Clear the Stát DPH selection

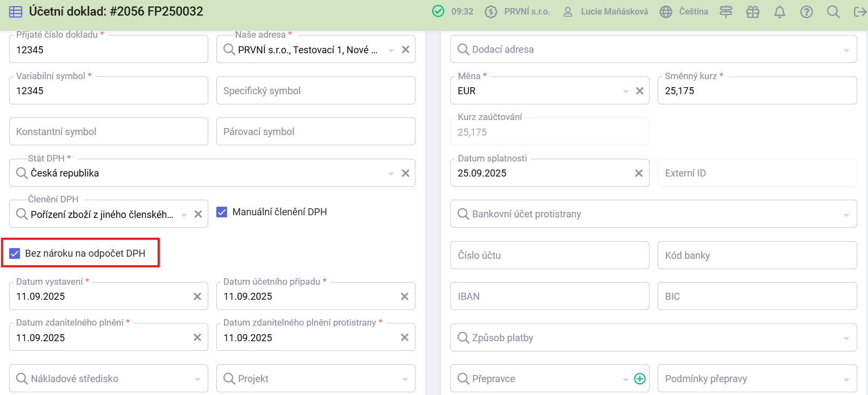pyautogui.click(x=406, y=173)
